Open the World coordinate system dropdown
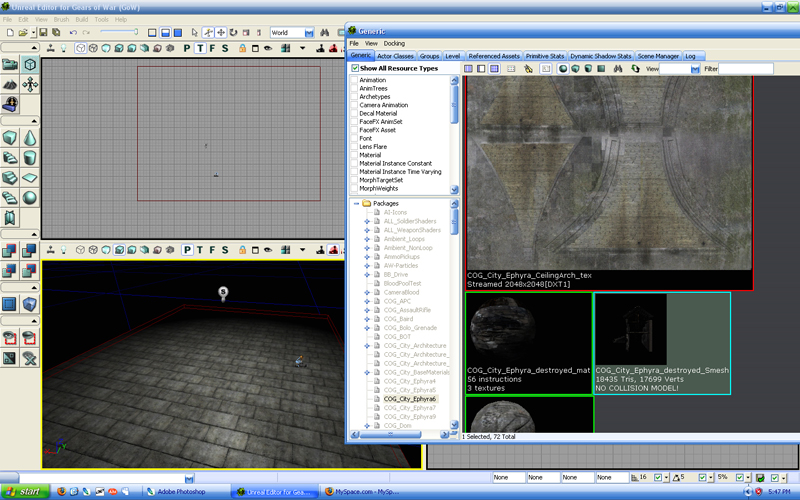 coord(309,33)
